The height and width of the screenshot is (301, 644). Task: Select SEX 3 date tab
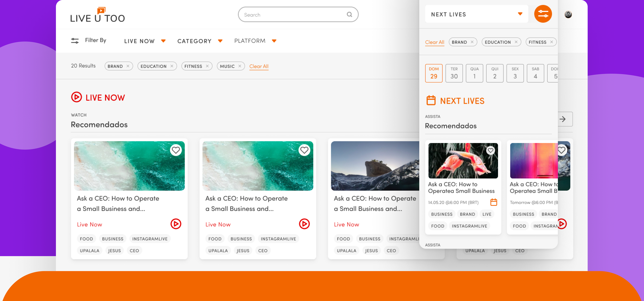point(515,73)
